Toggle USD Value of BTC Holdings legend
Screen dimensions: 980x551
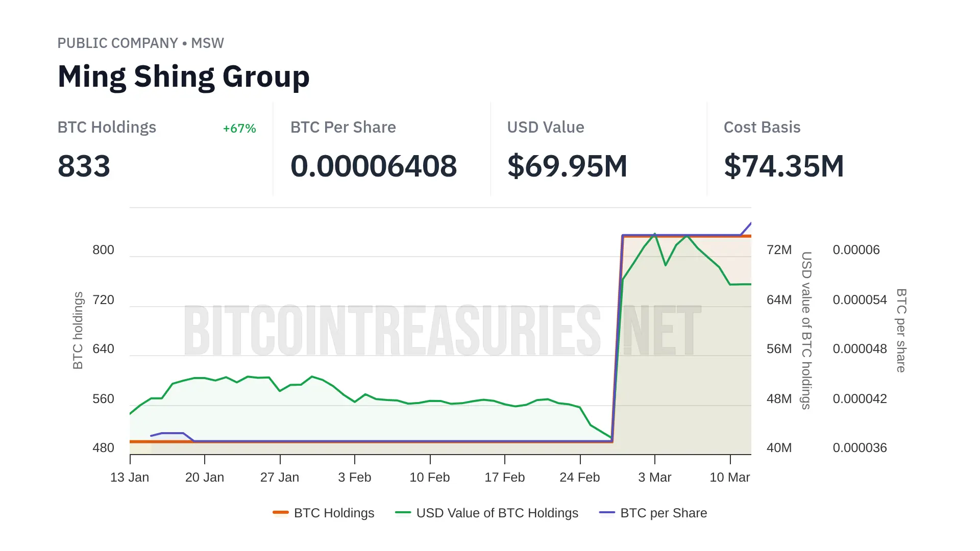point(497,513)
